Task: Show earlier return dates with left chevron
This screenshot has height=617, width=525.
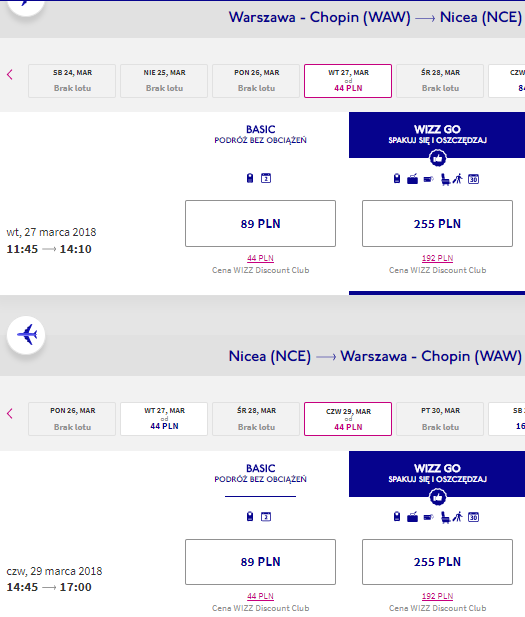Action: 10,413
